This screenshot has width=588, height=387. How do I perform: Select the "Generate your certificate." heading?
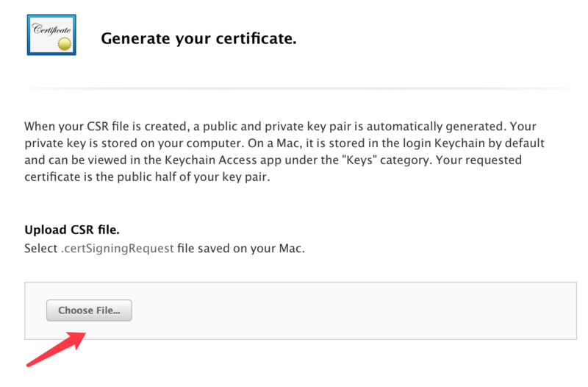(x=198, y=38)
